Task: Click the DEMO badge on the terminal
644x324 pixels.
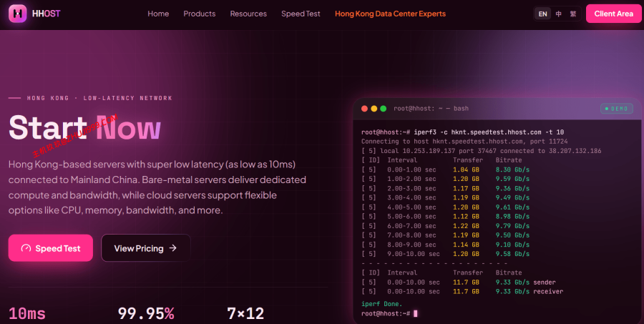Action: (617, 109)
